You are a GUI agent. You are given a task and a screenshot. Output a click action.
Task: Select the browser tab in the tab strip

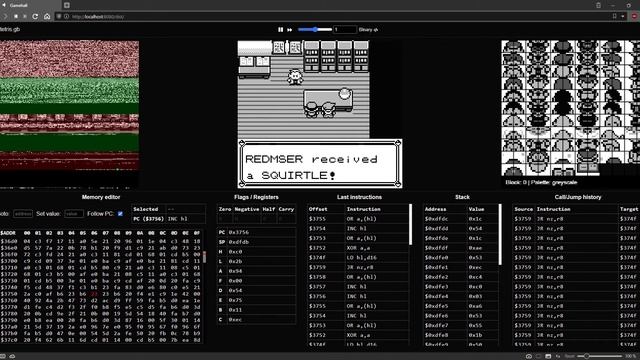click(x=30, y=5)
